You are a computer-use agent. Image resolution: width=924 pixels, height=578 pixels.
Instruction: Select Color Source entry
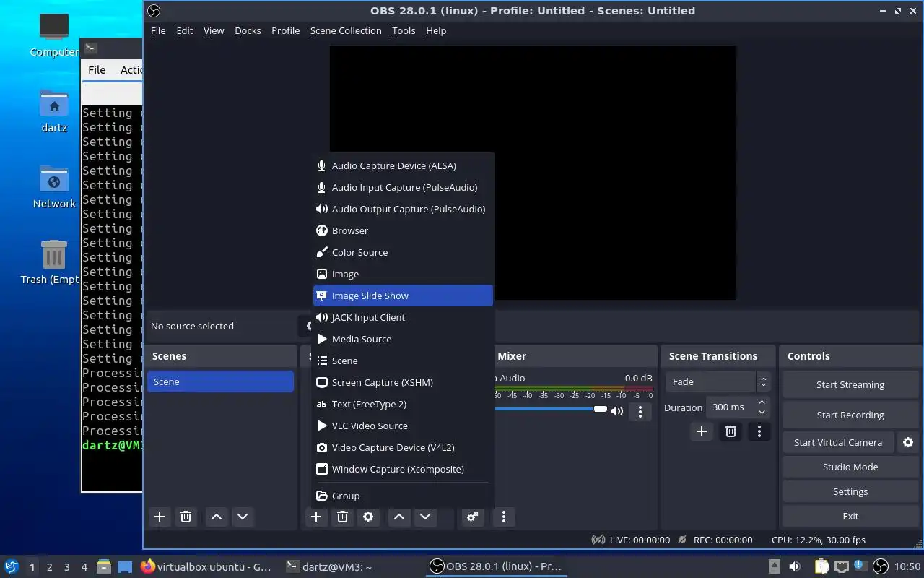coord(403,252)
